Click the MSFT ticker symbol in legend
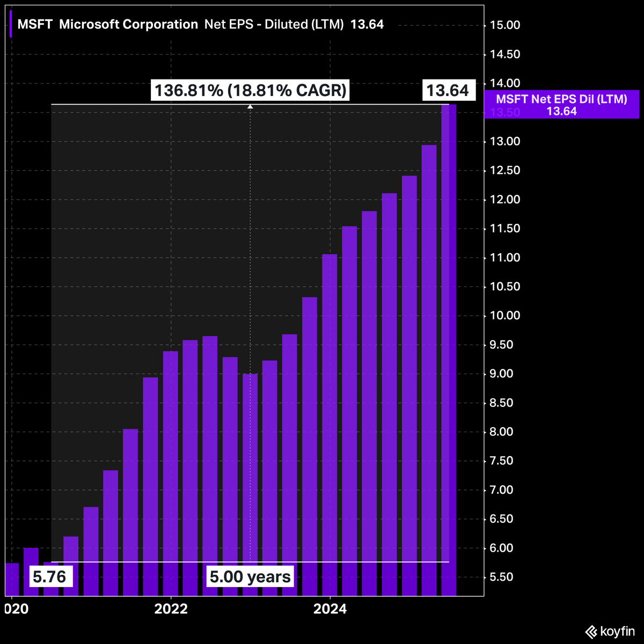 click(35, 24)
